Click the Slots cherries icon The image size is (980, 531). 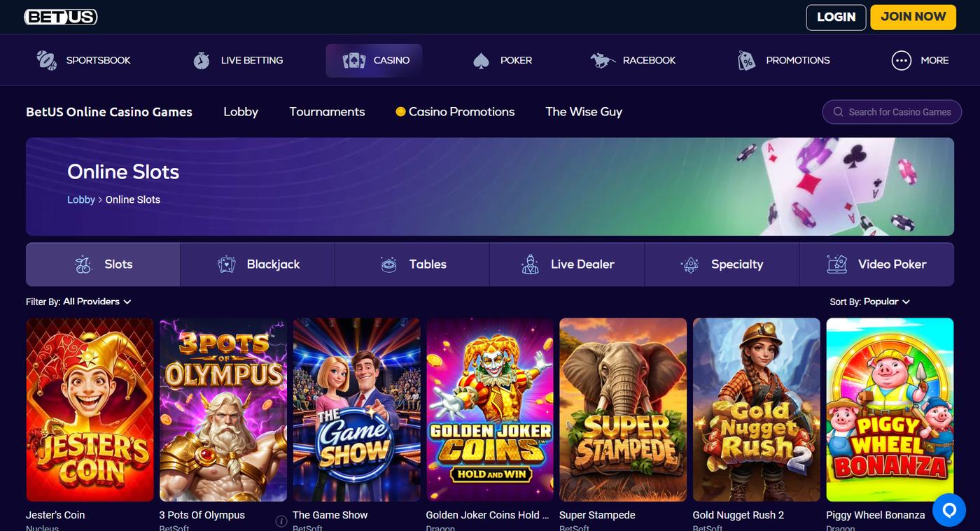pos(83,264)
